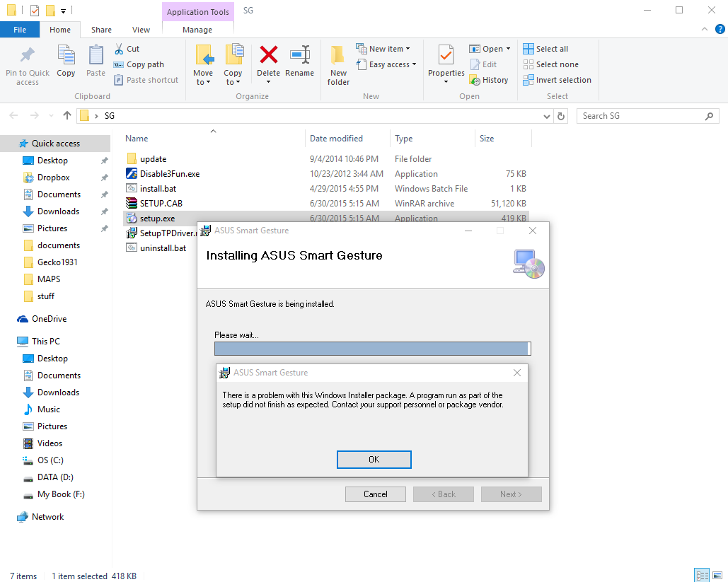
Task: Open the Open dropdown in ribbon
Action: click(490, 49)
